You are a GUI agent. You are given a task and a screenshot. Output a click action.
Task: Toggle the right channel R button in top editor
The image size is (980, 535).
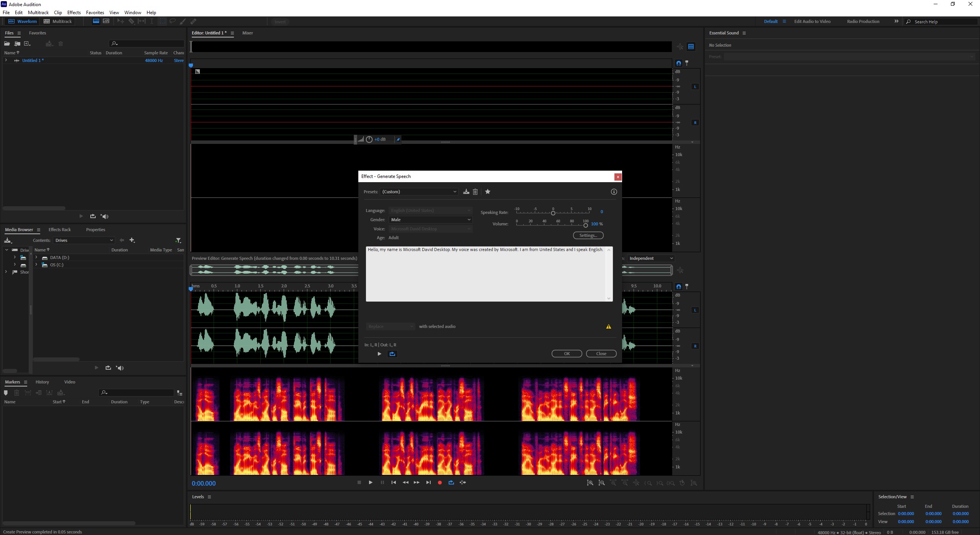[x=695, y=122]
